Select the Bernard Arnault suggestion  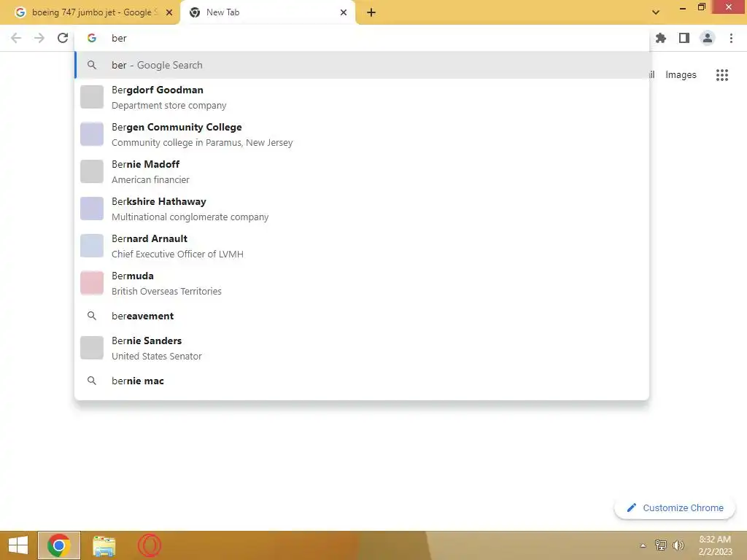click(362, 246)
